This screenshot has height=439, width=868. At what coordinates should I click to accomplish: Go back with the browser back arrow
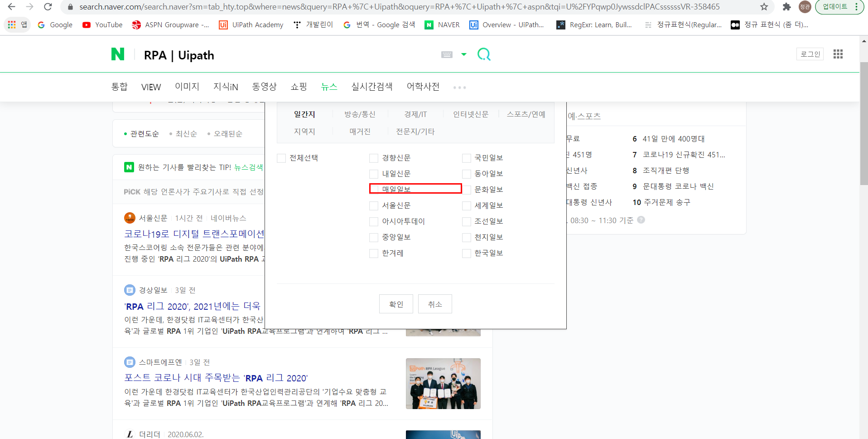coord(12,7)
